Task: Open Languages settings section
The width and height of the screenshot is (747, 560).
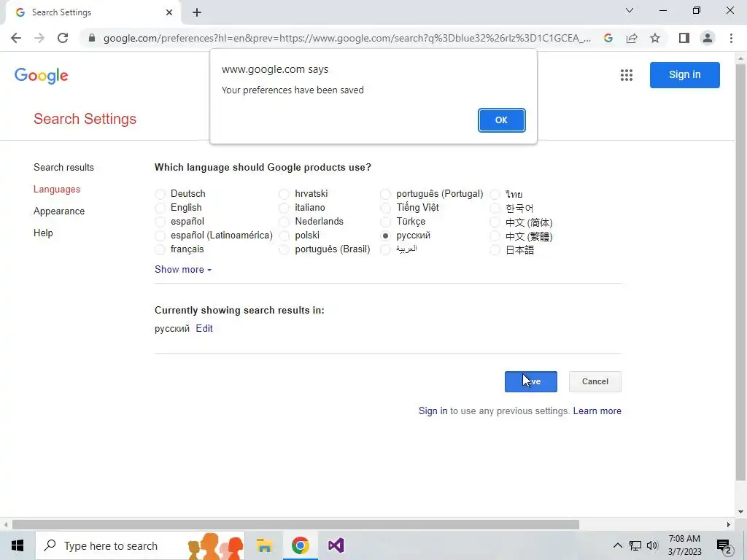Action: pos(57,189)
